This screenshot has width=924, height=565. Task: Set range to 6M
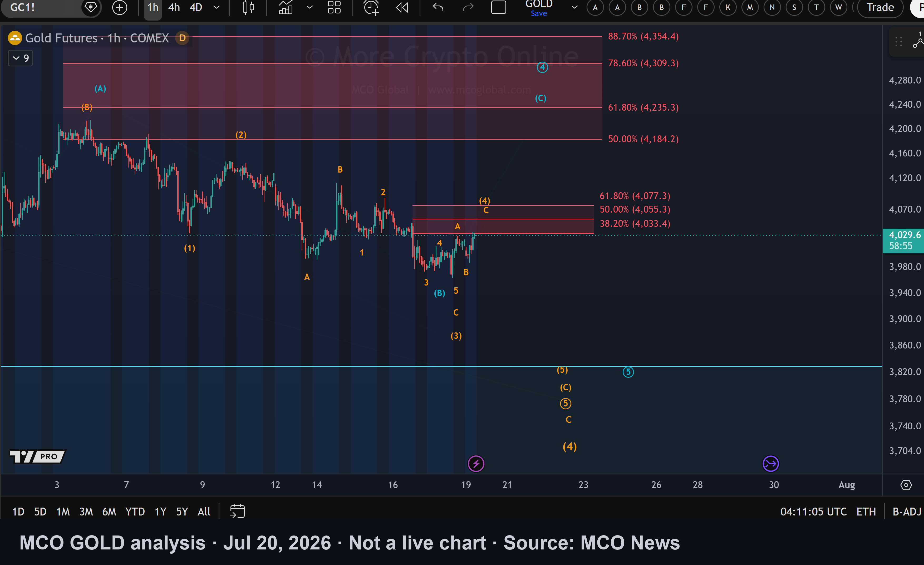(109, 511)
